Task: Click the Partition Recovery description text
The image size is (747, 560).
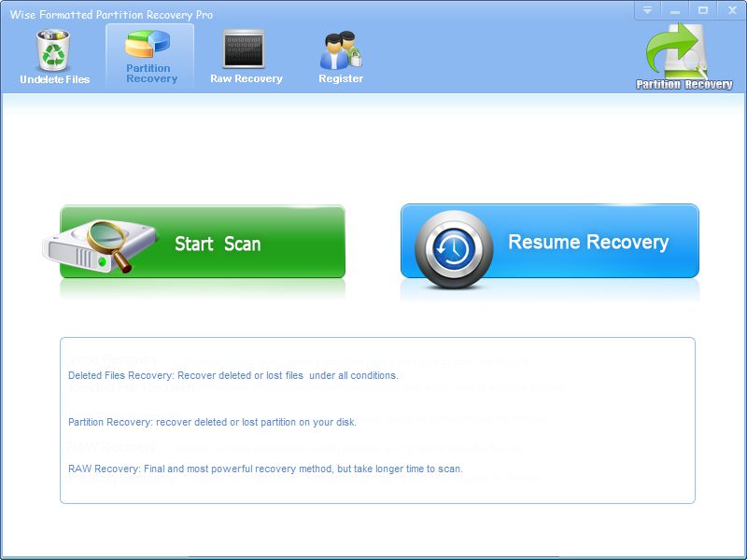Action: tap(212, 422)
